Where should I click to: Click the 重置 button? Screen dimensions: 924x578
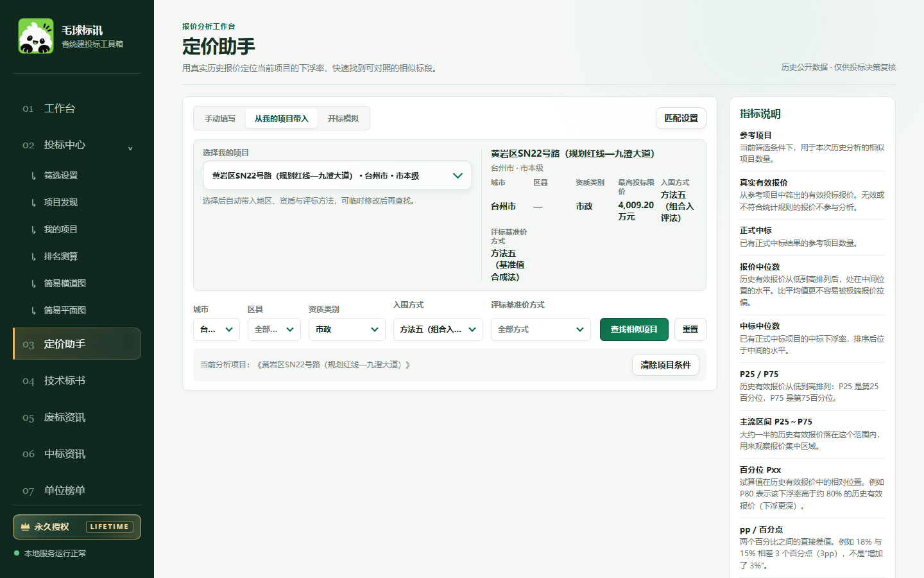(x=690, y=329)
